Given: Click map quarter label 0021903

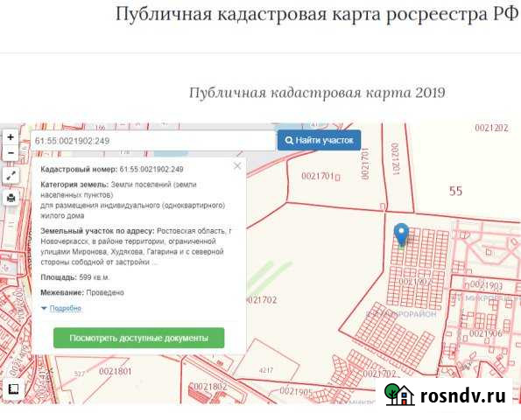Looking at the screenshot, I should (486, 285).
